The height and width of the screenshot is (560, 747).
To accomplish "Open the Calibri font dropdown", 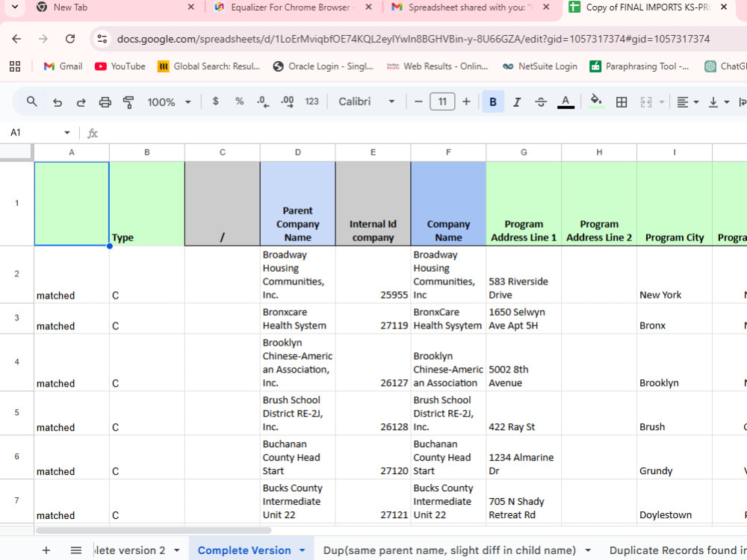I will coord(366,102).
